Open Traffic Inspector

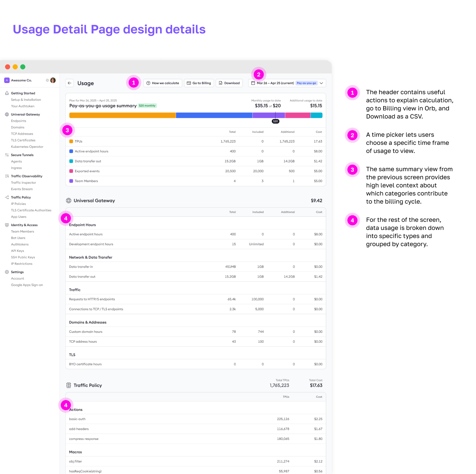[23, 183]
